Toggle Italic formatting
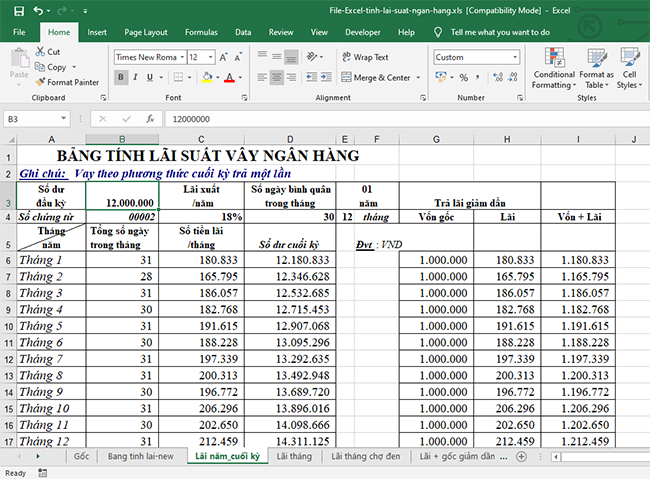 [x=137, y=77]
